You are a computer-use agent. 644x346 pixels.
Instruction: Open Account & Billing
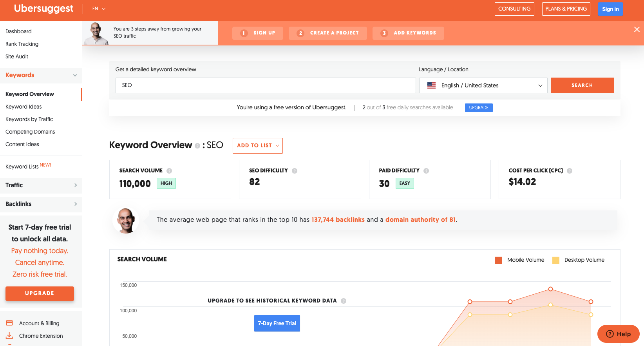coord(39,323)
